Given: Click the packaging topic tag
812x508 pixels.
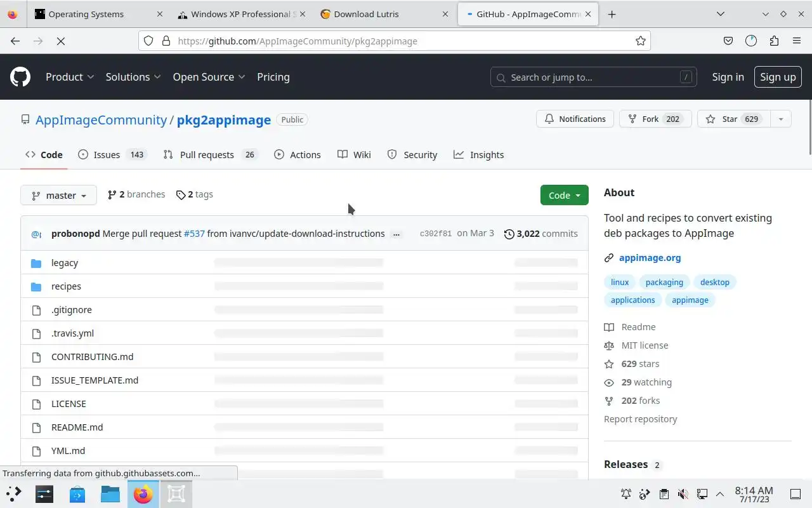Looking at the screenshot, I should (x=664, y=282).
